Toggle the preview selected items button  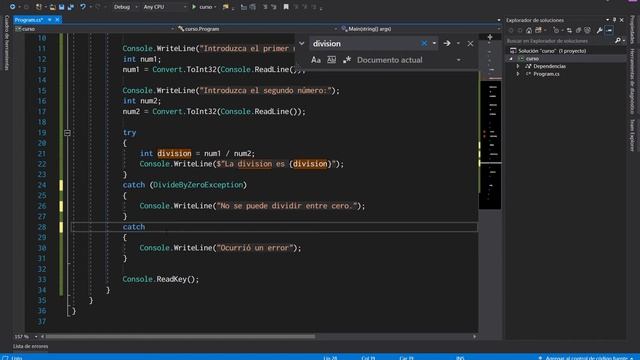(x=609, y=30)
